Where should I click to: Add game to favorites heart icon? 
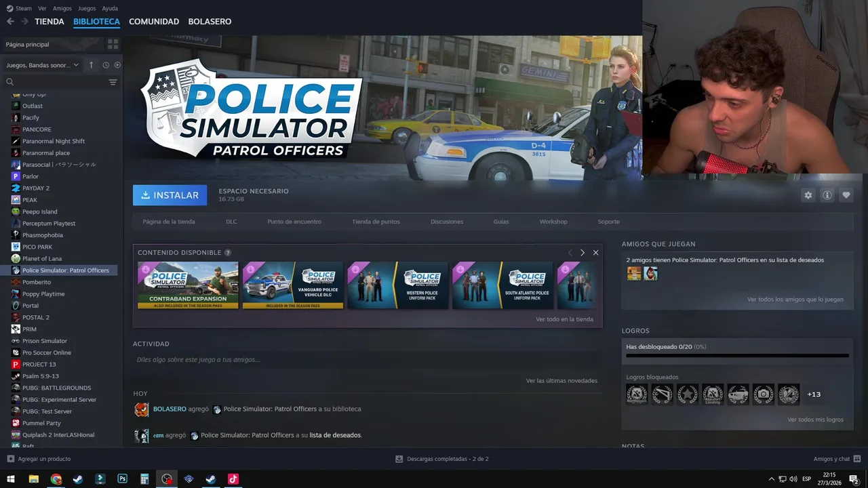coord(846,195)
